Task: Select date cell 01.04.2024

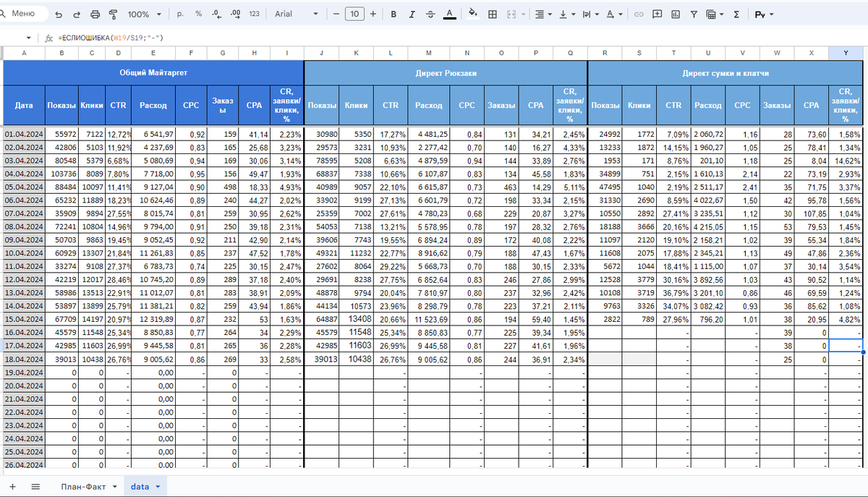Action: click(24, 135)
